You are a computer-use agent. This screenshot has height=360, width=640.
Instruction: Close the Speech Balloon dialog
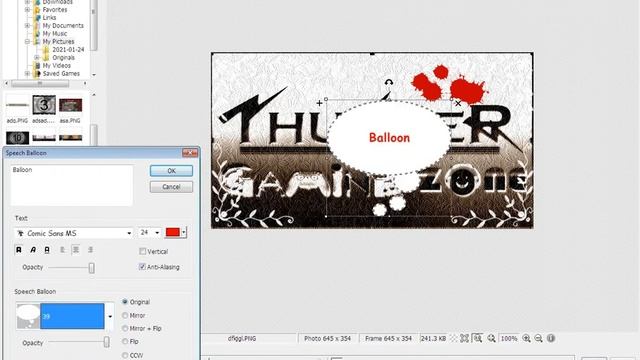tap(190, 153)
